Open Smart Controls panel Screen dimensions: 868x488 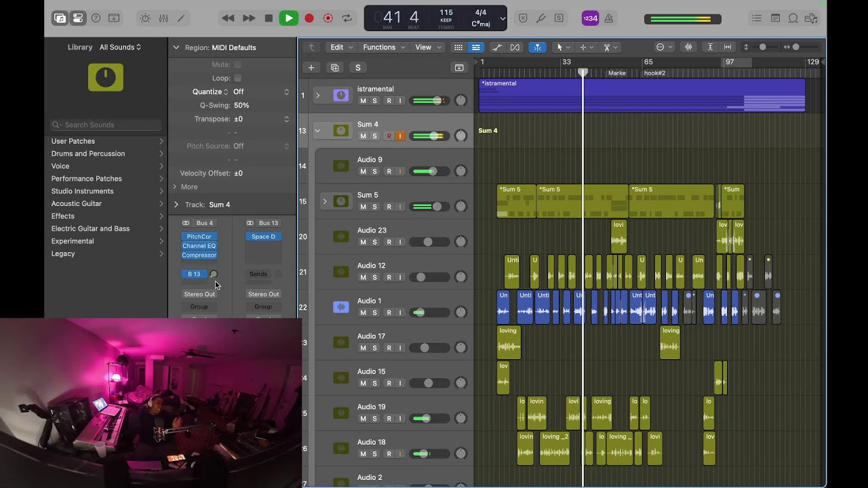[x=145, y=18]
